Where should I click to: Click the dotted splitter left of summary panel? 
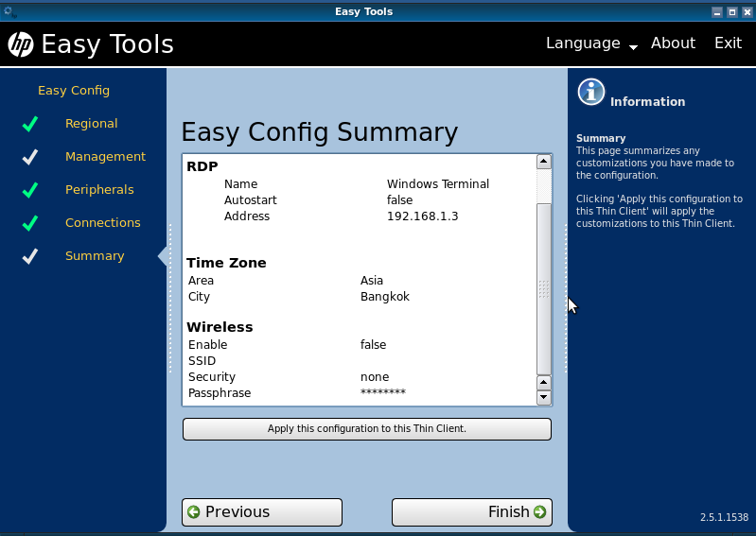point(170,298)
